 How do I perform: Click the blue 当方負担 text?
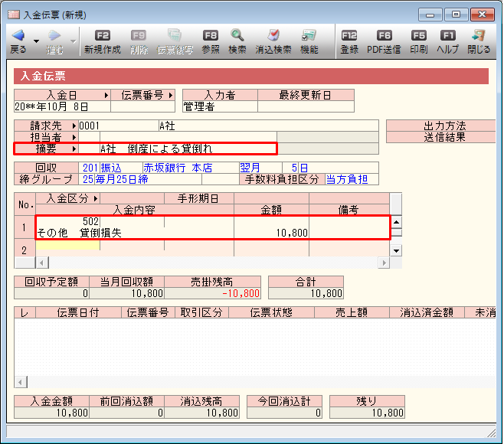tap(347, 179)
